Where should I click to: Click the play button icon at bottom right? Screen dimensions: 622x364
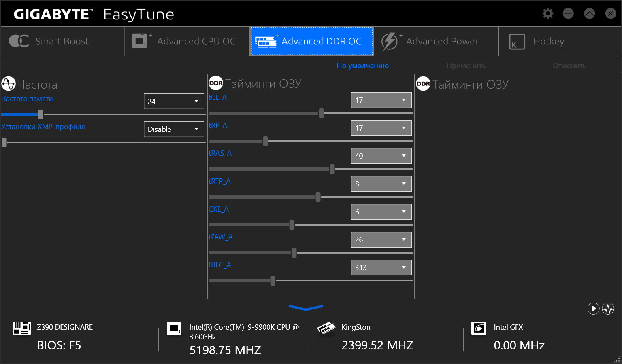[x=593, y=309]
